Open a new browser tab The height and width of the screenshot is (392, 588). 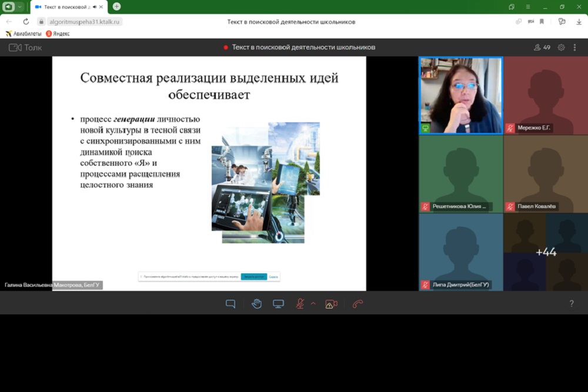[x=116, y=6]
